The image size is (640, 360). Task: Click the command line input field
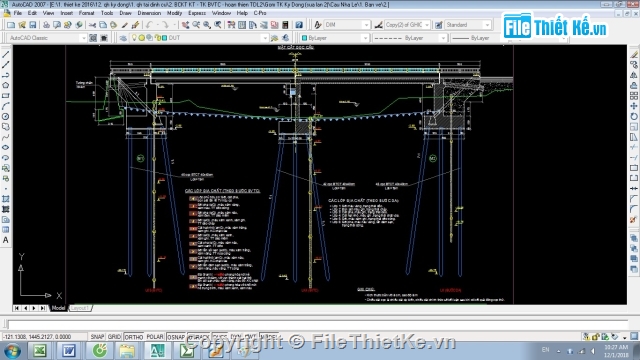point(318,325)
